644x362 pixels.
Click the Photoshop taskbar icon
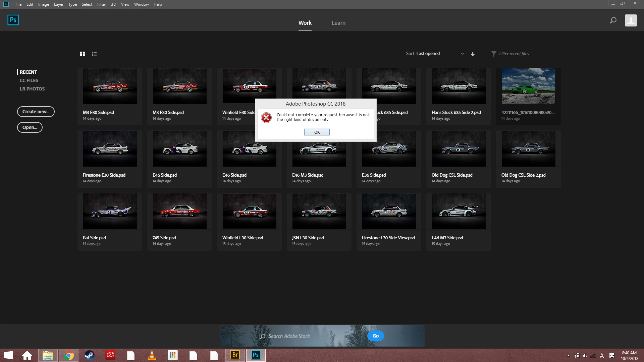point(256,355)
